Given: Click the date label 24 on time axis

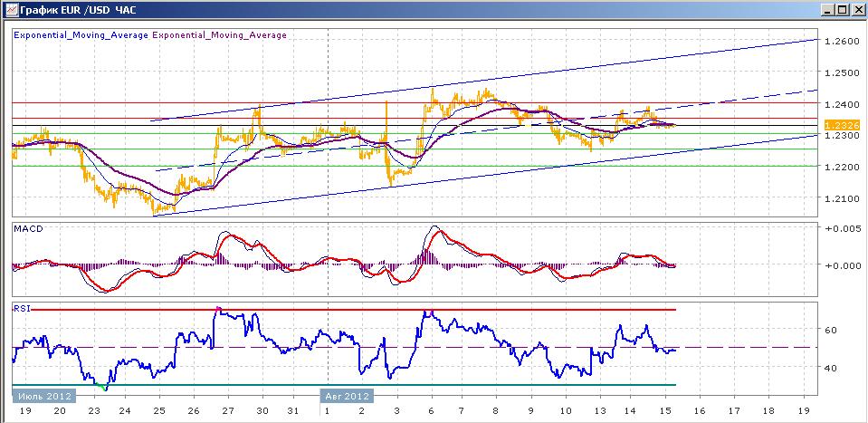Looking at the screenshot, I should pyautogui.click(x=125, y=411).
